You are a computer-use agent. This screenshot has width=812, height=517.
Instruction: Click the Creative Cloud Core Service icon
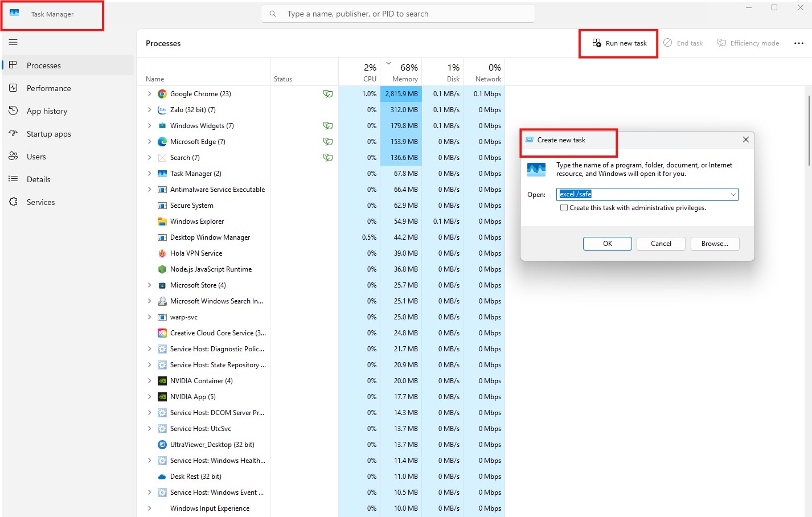pos(162,333)
